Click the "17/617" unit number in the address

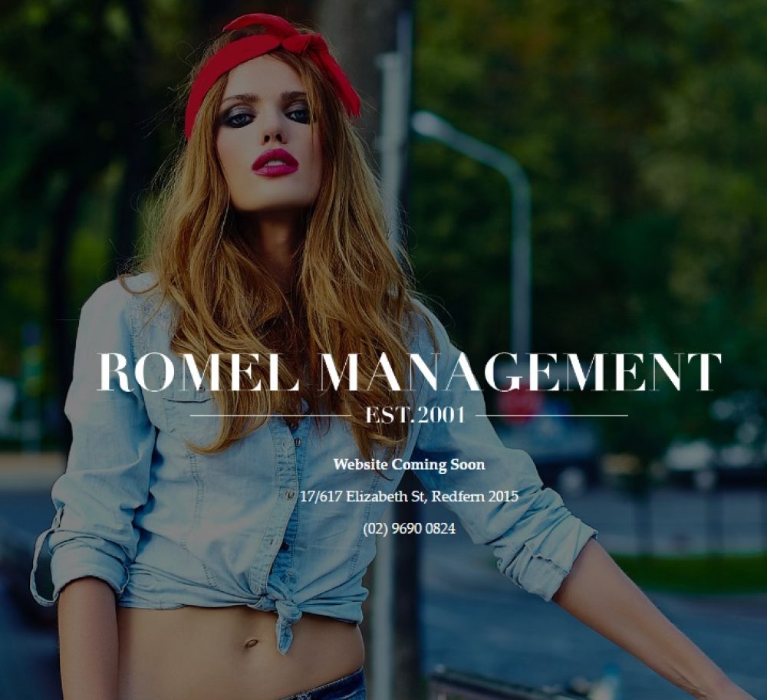point(321,496)
